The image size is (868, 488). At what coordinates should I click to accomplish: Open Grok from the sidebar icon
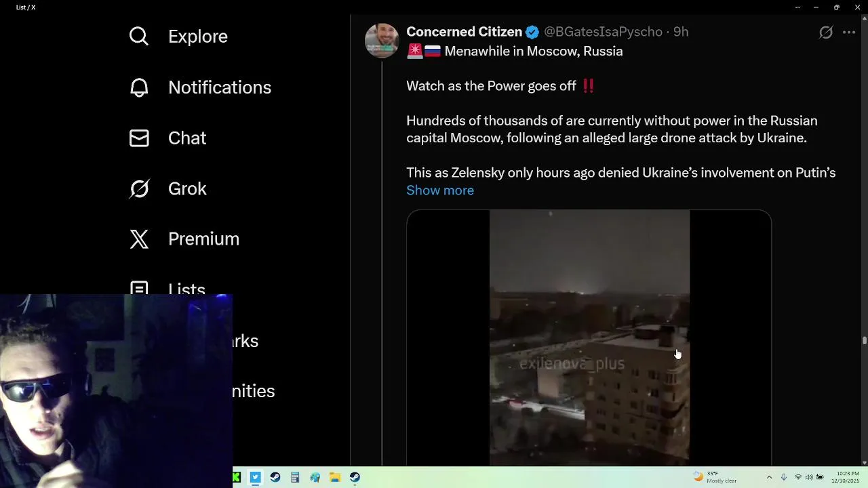(139, 188)
